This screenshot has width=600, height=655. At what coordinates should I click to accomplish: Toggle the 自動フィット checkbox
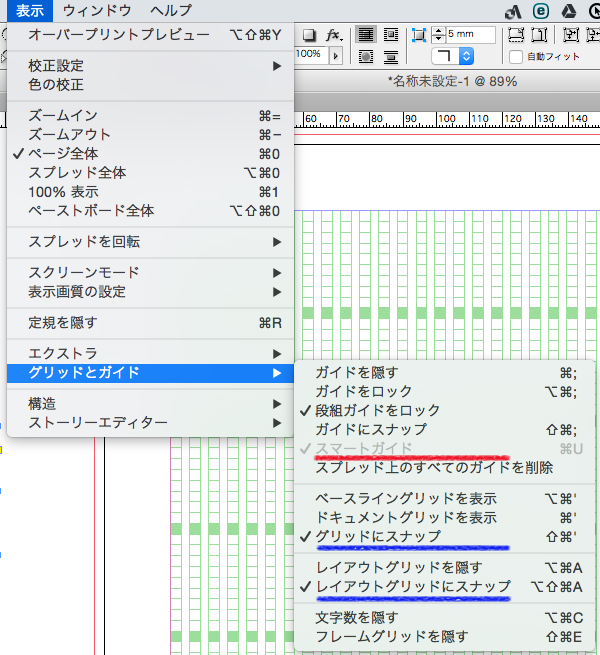pyautogui.click(x=516, y=56)
